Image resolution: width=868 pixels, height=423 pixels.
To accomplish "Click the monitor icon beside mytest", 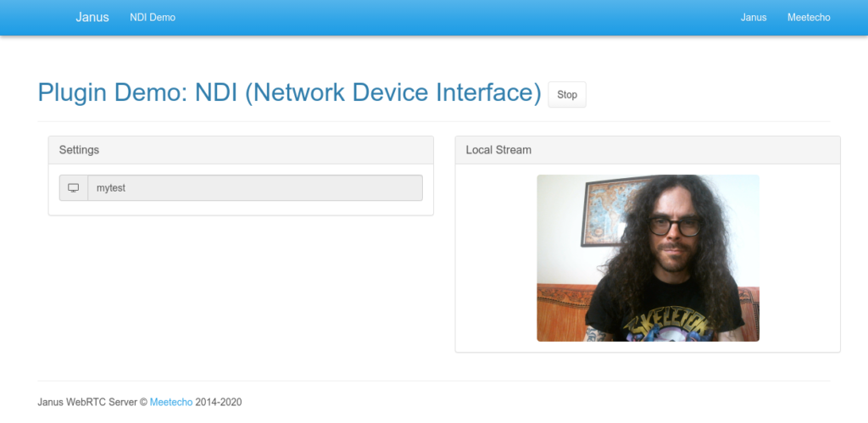I will [x=74, y=187].
